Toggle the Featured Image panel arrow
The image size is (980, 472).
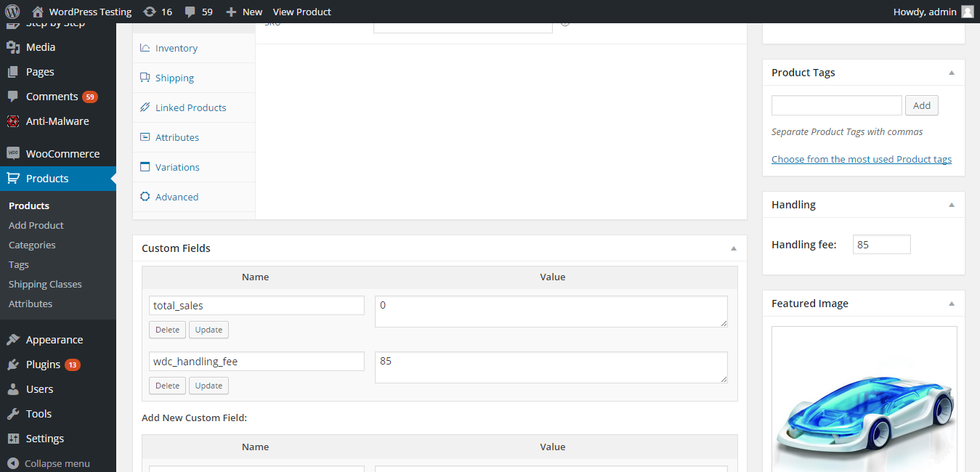coord(952,304)
